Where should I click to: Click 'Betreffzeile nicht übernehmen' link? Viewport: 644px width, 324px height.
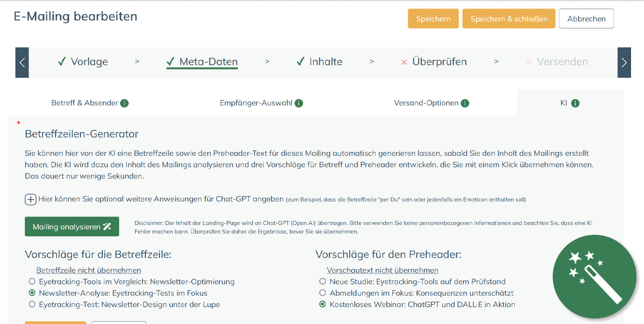(x=88, y=271)
